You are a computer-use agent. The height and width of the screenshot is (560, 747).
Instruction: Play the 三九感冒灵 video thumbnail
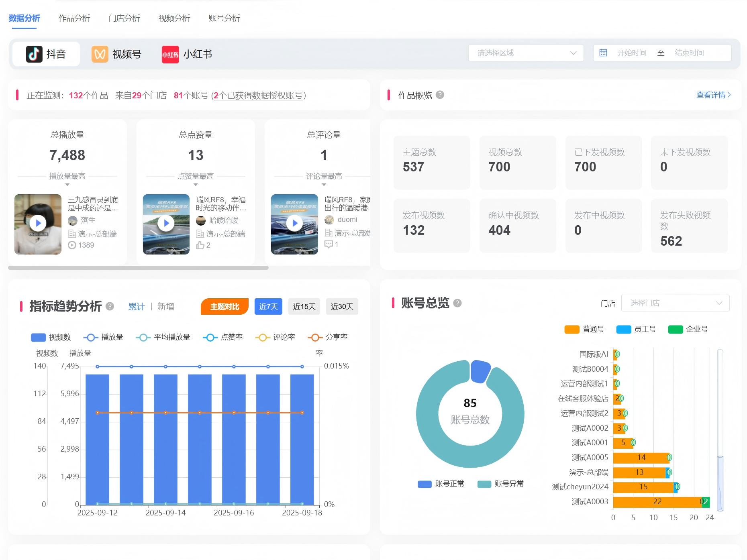point(38,224)
